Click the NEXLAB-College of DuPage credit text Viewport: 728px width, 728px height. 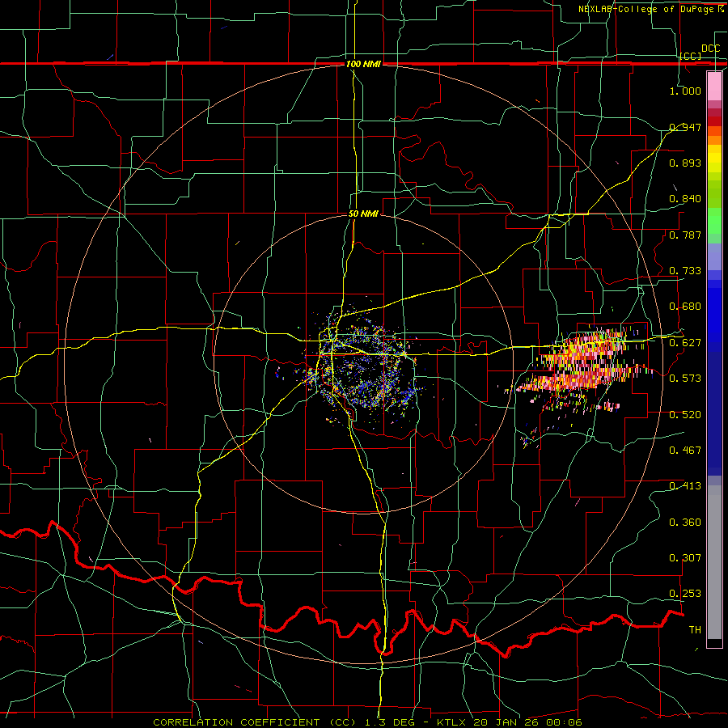(x=648, y=9)
